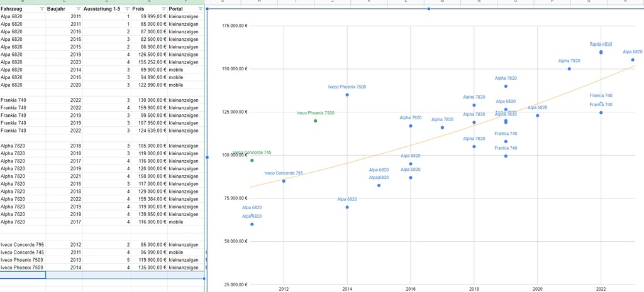Click the Alpa 6820 data point at 2023
The image size is (644, 292).
[x=633, y=60]
